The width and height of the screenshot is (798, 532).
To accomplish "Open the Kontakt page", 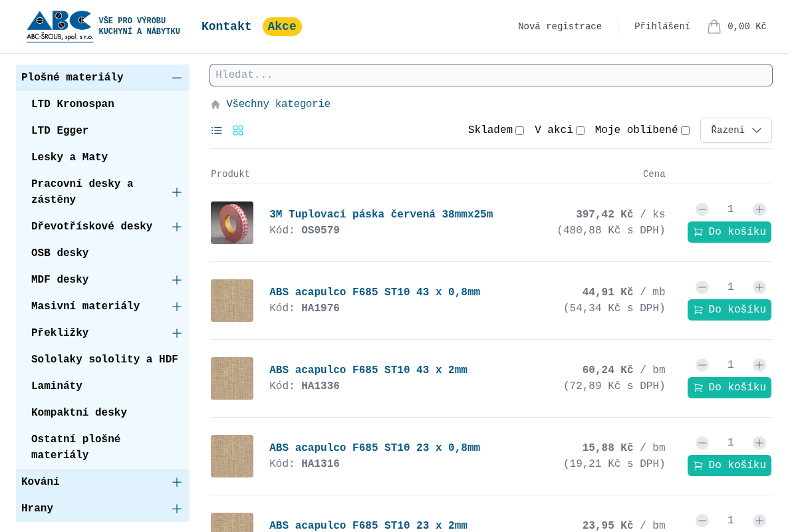I will 227,27.
